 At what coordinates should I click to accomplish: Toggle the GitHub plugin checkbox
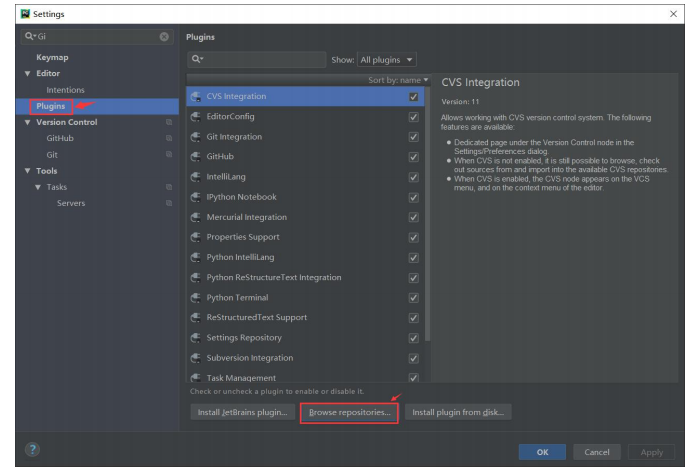pos(413,157)
